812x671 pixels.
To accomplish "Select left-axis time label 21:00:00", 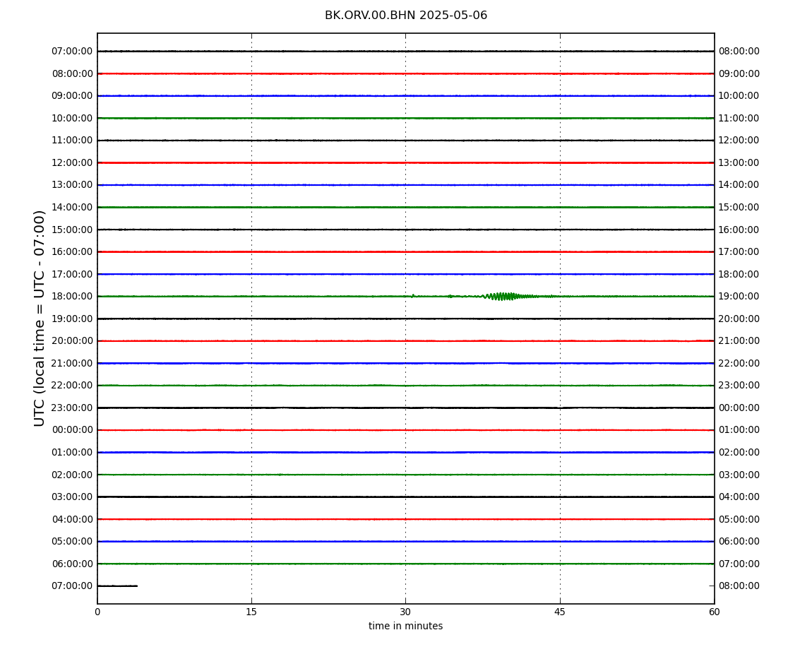I will coord(72,363).
